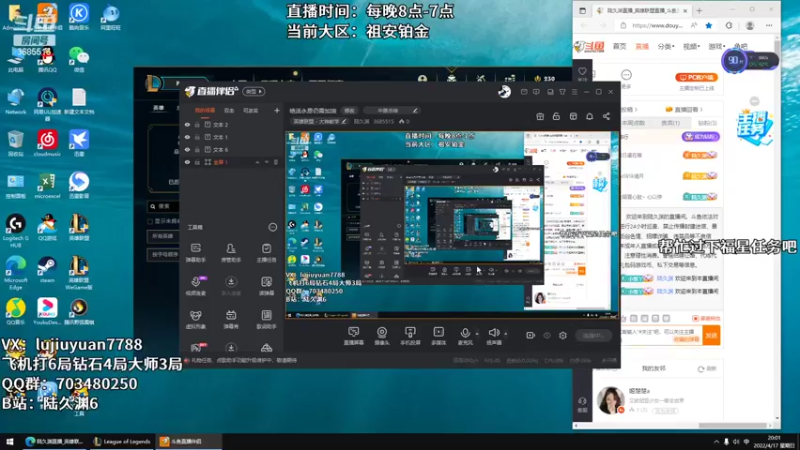800x450 pixels.
Task: Hide the 文本 1 source
Action: [x=187, y=137]
